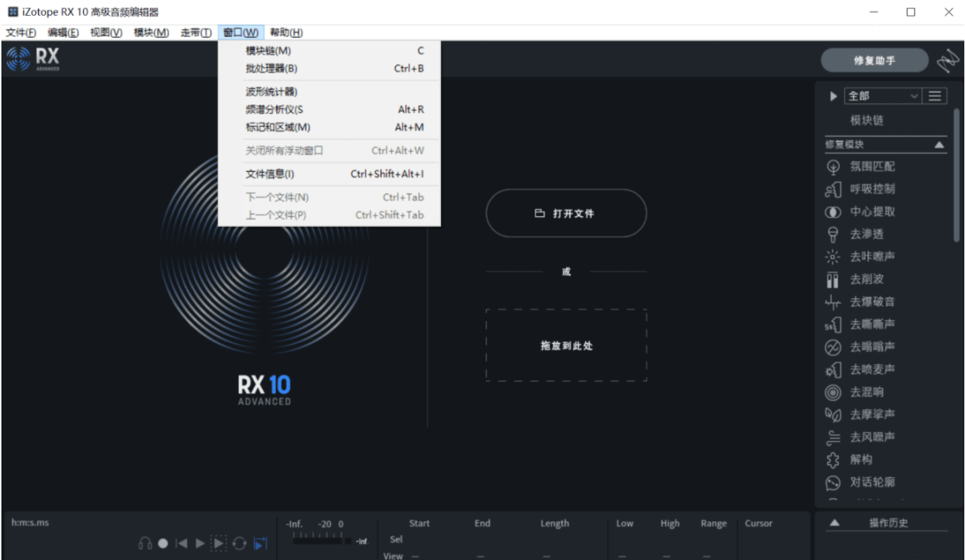Open the 全部 module filter dropdown

(883, 96)
